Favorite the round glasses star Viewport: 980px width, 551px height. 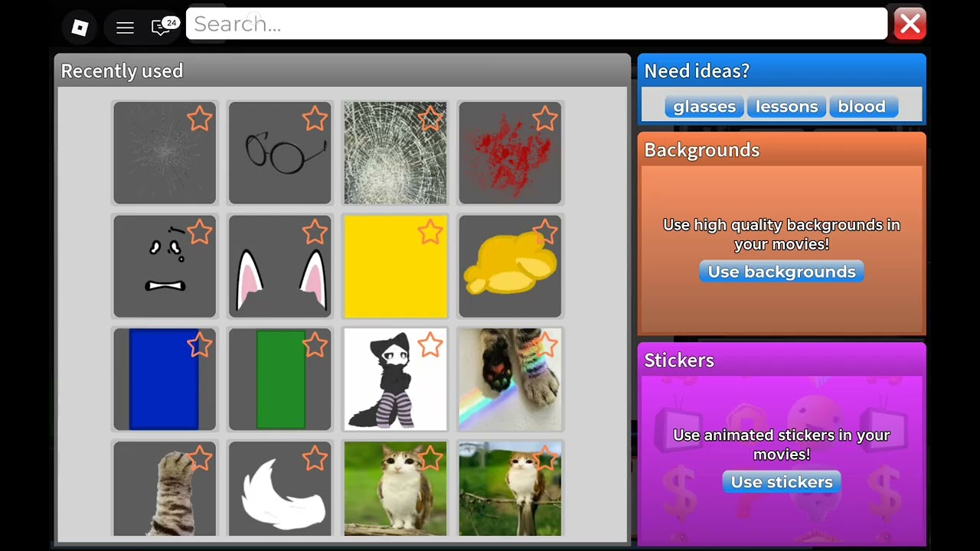pos(315,119)
